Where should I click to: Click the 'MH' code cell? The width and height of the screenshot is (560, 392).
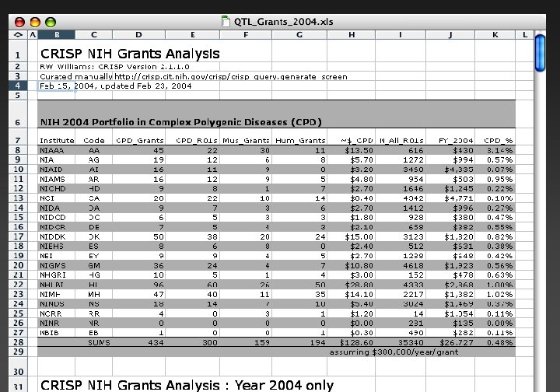94,294
